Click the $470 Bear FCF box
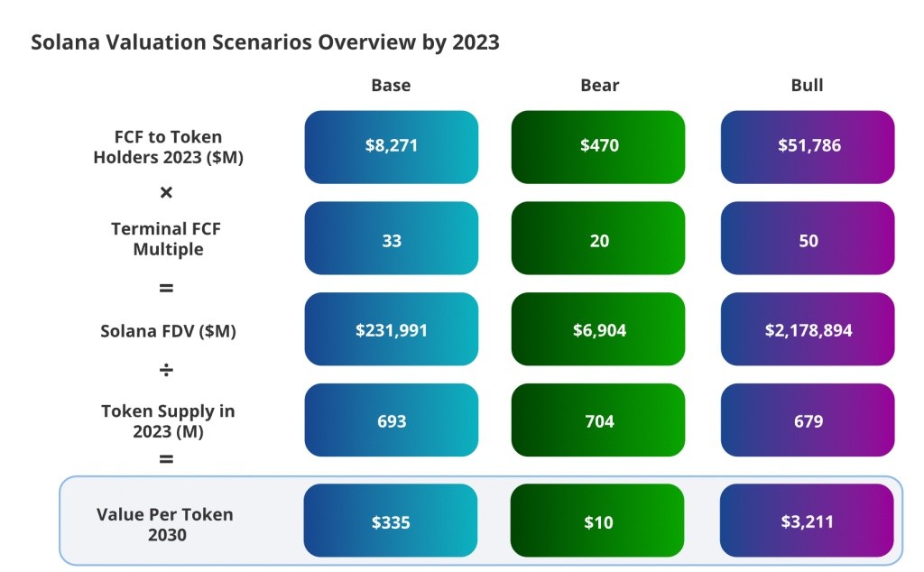 598,147
